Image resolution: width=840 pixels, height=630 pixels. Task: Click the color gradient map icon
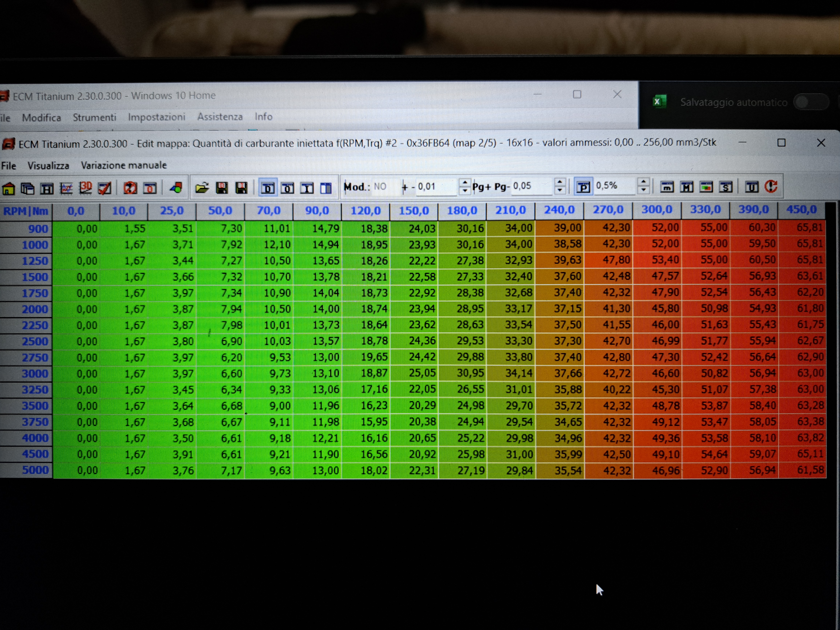[x=706, y=187]
